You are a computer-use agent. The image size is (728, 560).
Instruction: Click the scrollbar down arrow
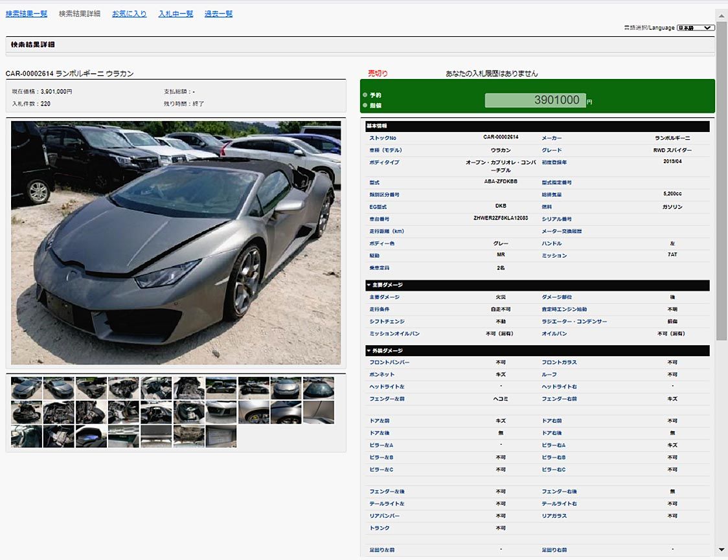coord(722,550)
